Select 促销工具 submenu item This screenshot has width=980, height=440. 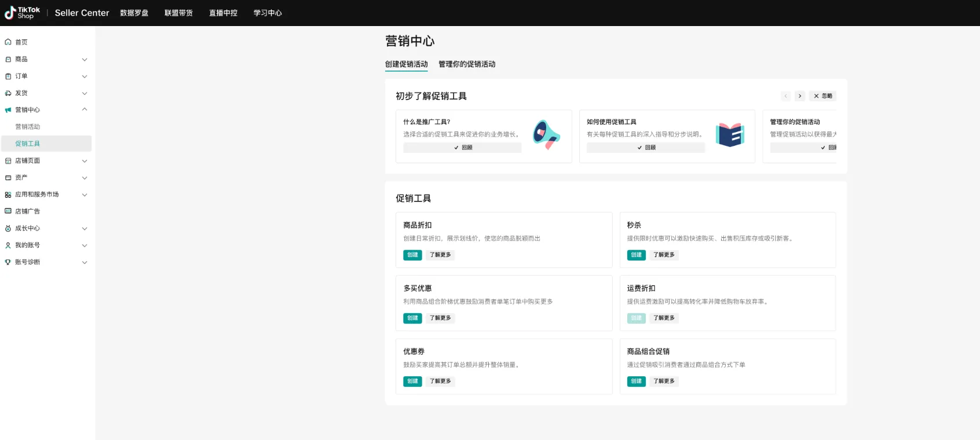(46, 144)
